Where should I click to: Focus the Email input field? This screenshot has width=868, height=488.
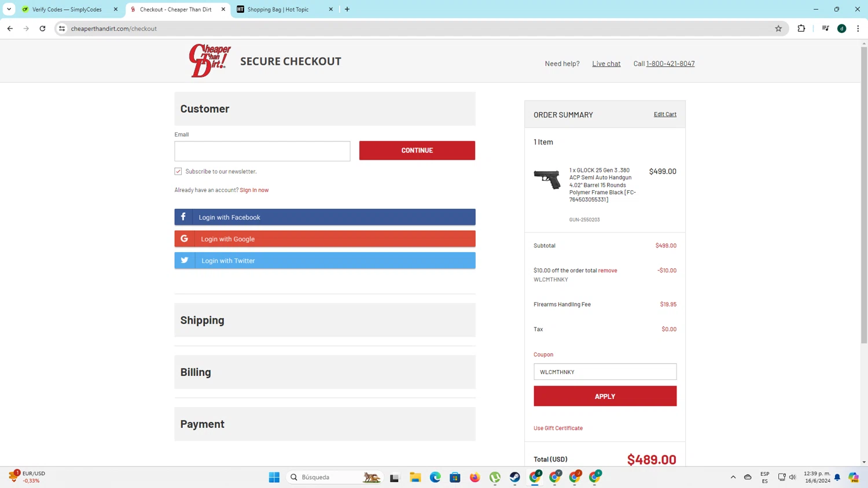pyautogui.click(x=262, y=151)
